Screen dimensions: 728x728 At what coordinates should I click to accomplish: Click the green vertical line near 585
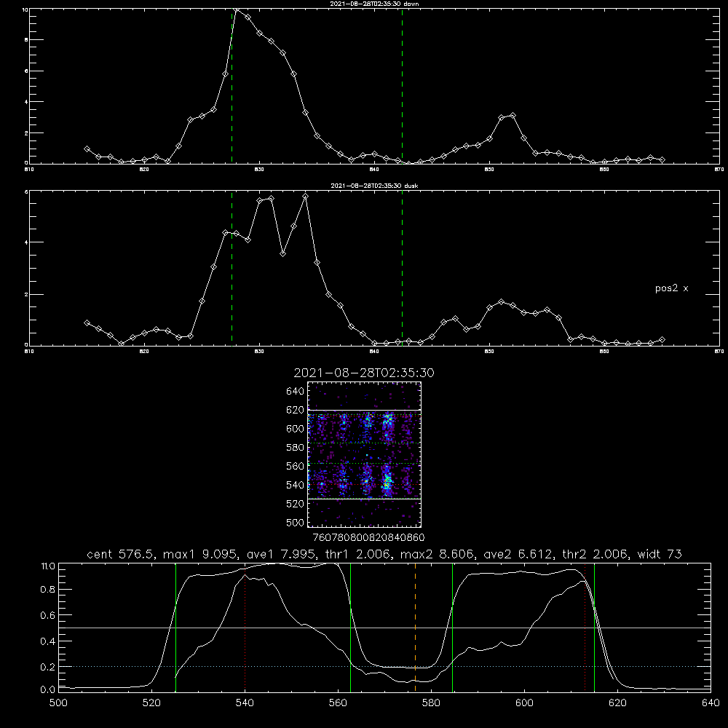(452, 627)
